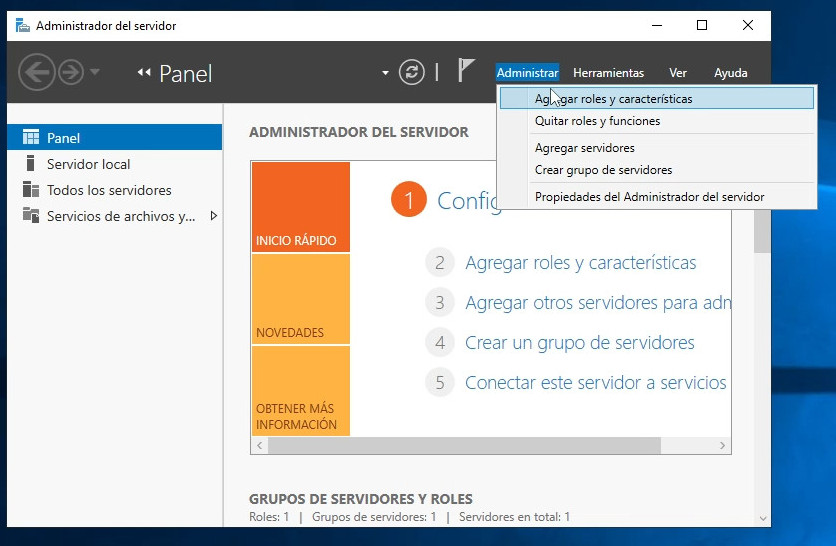Image resolution: width=836 pixels, height=546 pixels.
Task: Click the Servicios de archivos icon
Action: point(30,216)
